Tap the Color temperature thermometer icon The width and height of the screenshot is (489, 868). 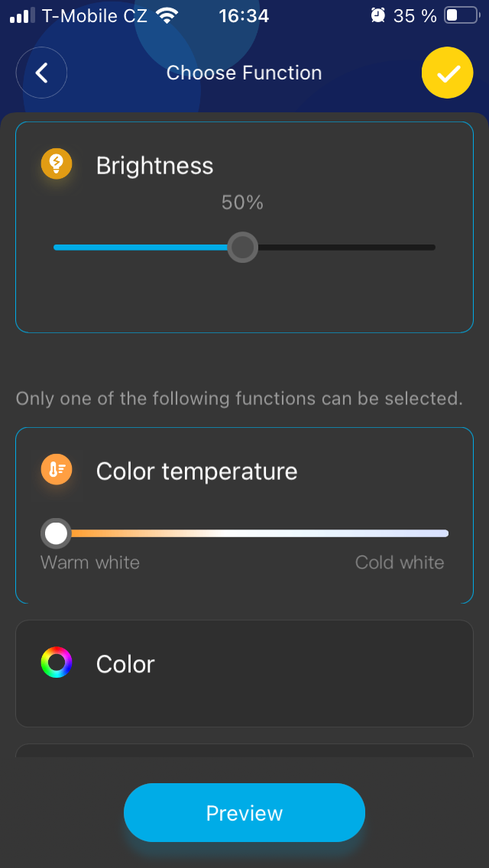coord(57,470)
